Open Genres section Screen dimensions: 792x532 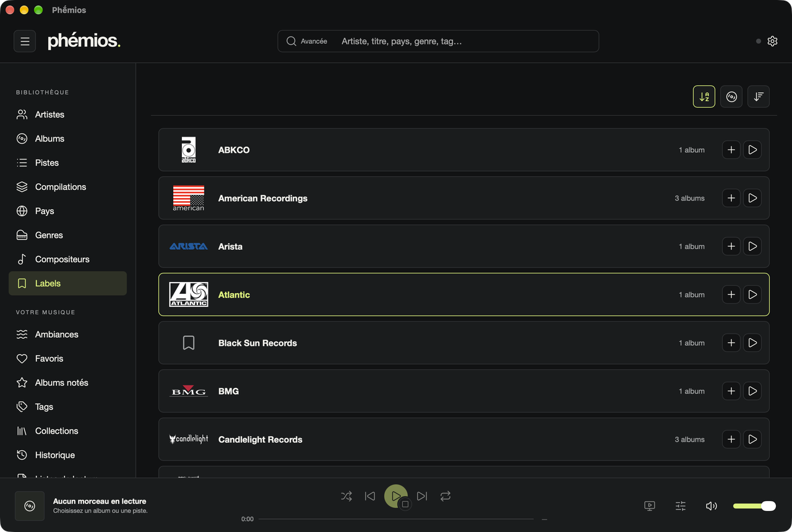(x=68, y=235)
